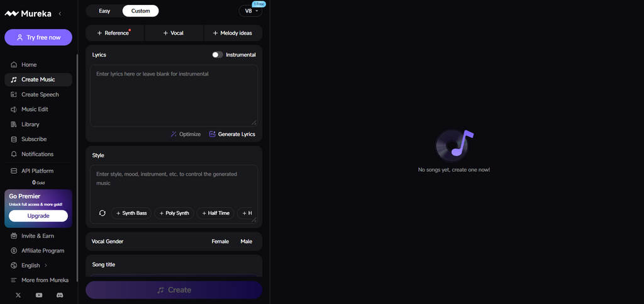Click the Mureka logo
The width and height of the screenshot is (644, 304).
pos(28,14)
